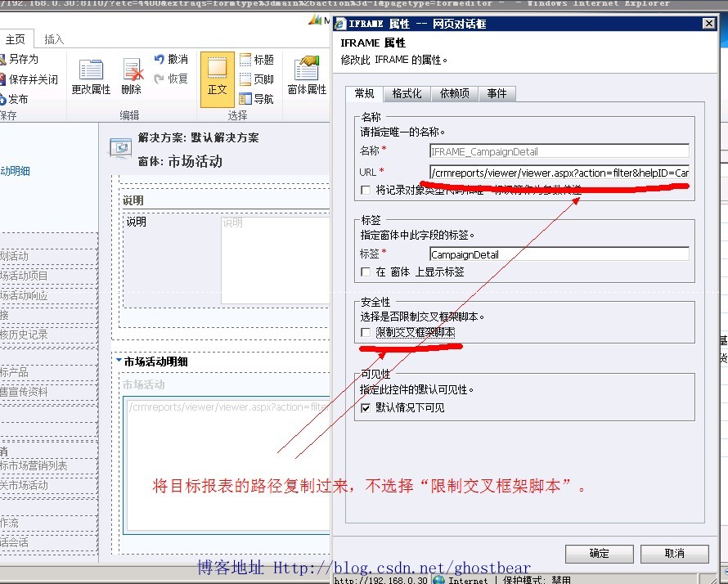Viewport: 728px width, 584px height.
Task: Click the 撤消 (Undo) icon
Action: click(160, 59)
